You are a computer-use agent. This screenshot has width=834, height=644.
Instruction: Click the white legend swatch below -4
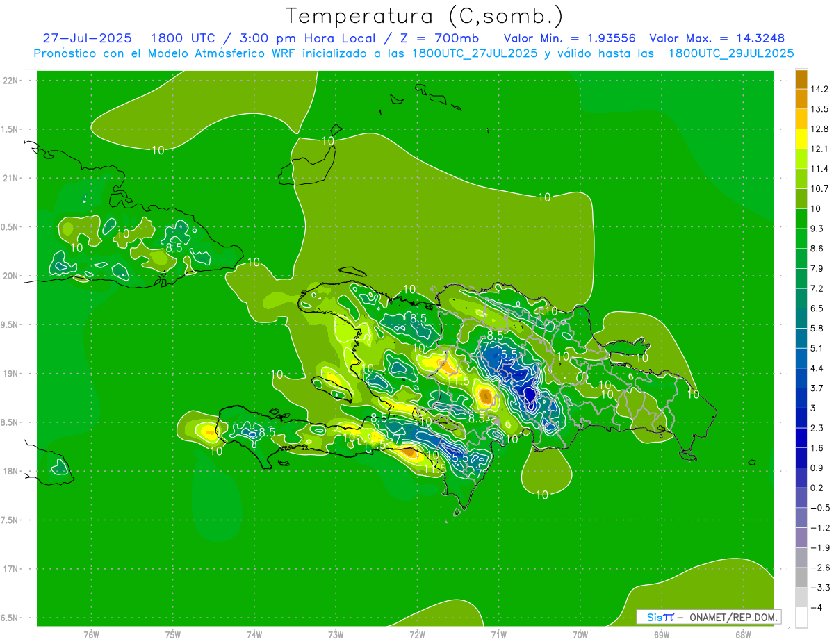tap(801, 617)
